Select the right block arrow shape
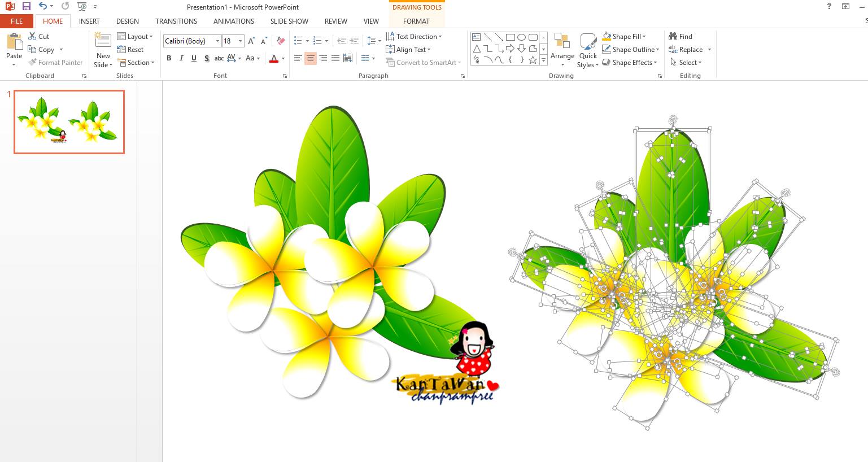The image size is (868, 462). click(x=510, y=49)
